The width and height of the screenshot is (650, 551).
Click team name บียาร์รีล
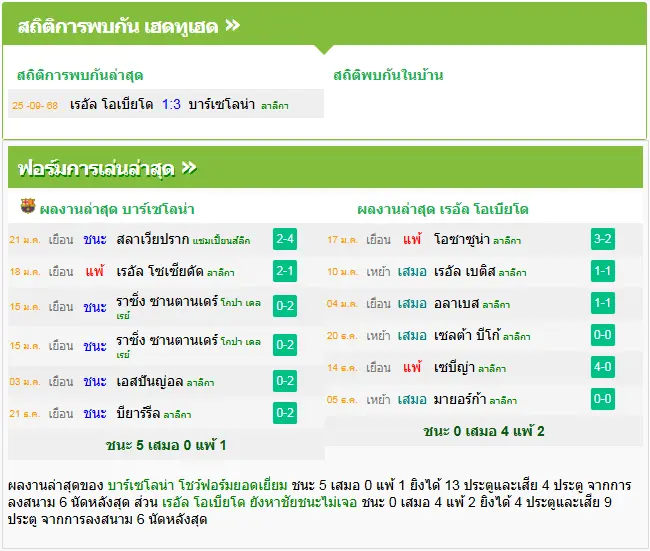[x=138, y=413]
